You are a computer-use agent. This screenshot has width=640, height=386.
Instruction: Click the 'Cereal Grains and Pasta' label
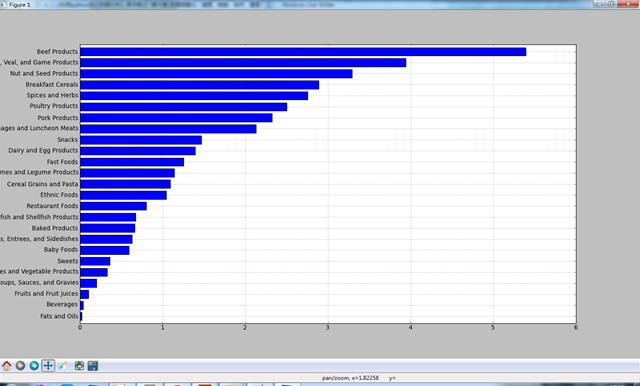[42, 184]
